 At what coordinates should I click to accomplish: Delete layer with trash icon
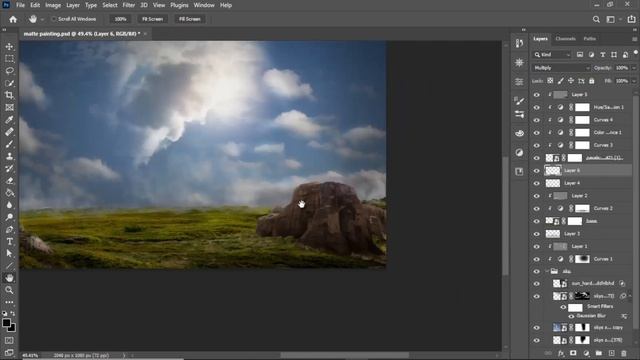624,353
